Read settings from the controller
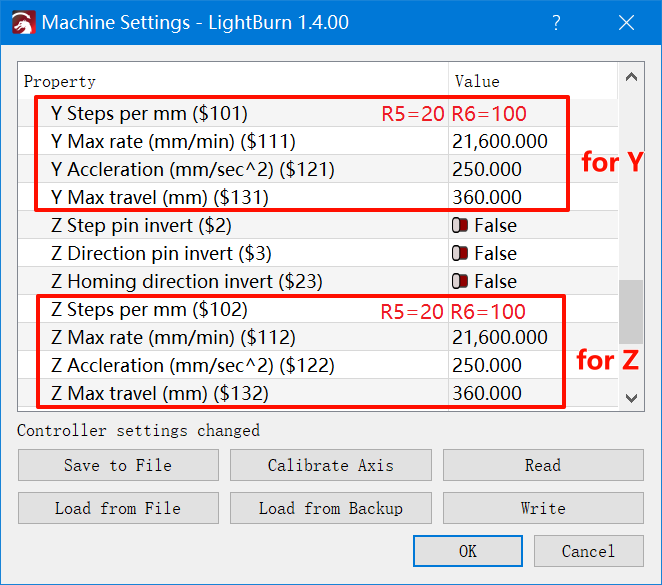Screen dimensions: 662x585 tap(543, 465)
